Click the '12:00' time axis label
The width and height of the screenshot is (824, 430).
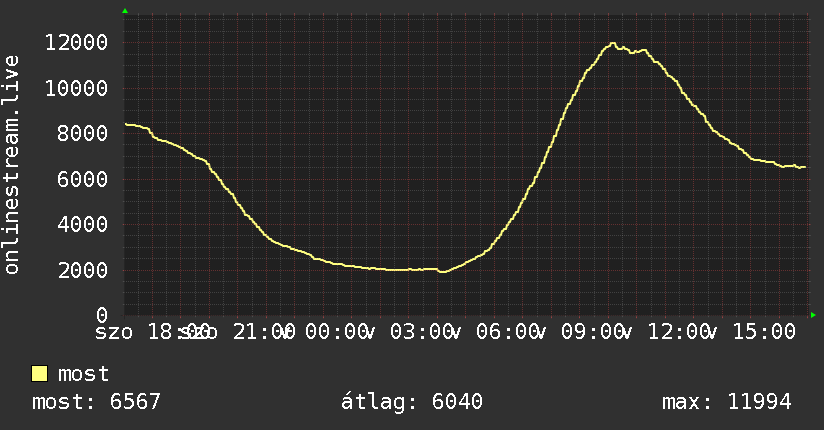click(x=678, y=332)
